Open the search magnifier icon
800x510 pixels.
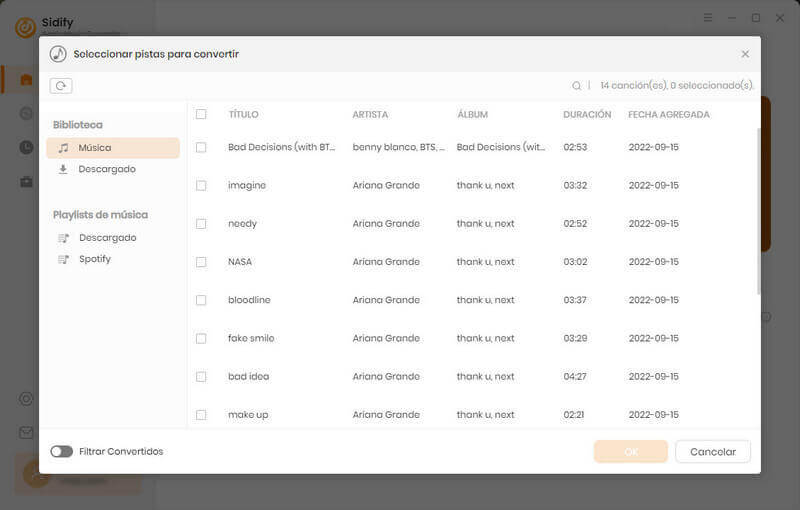pyautogui.click(x=576, y=86)
